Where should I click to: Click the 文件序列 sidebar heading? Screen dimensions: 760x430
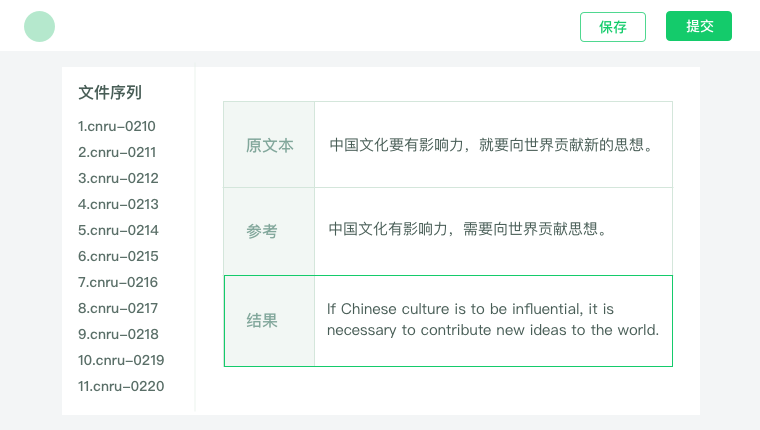[x=110, y=93]
